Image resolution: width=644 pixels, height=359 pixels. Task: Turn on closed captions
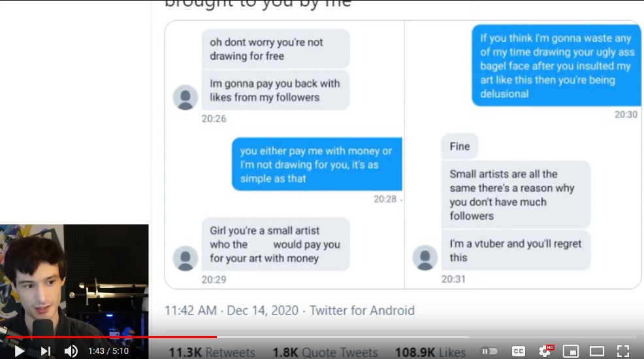(519, 351)
